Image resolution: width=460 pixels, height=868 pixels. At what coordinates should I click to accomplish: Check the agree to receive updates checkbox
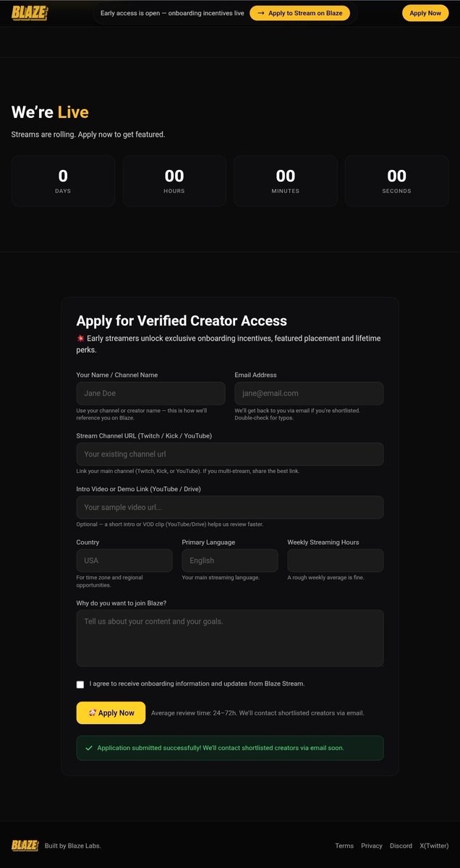coord(80,684)
